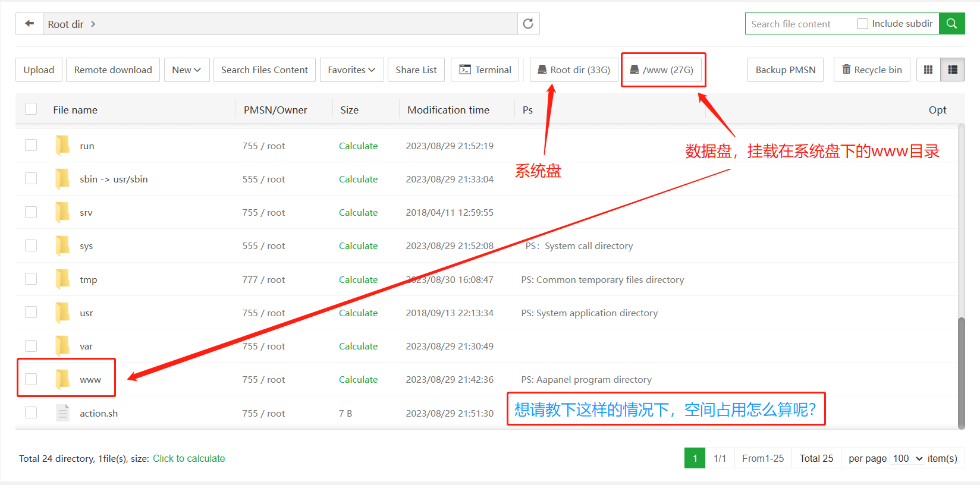This screenshot has height=485, width=980.
Task: Switch to Root dir (33G) disk
Action: pos(574,70)
